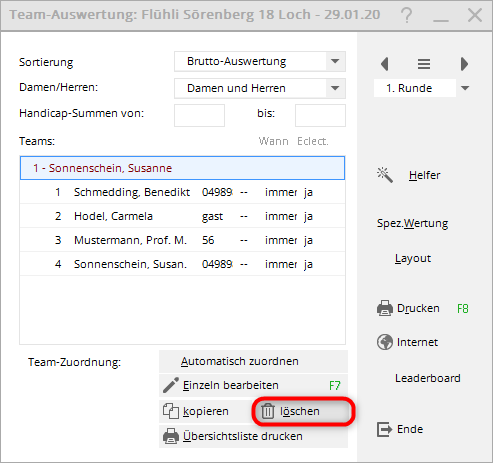This screenshot has width=493, height=463.
Task: Click the Helfer magic wand icon
Action: 385,175
